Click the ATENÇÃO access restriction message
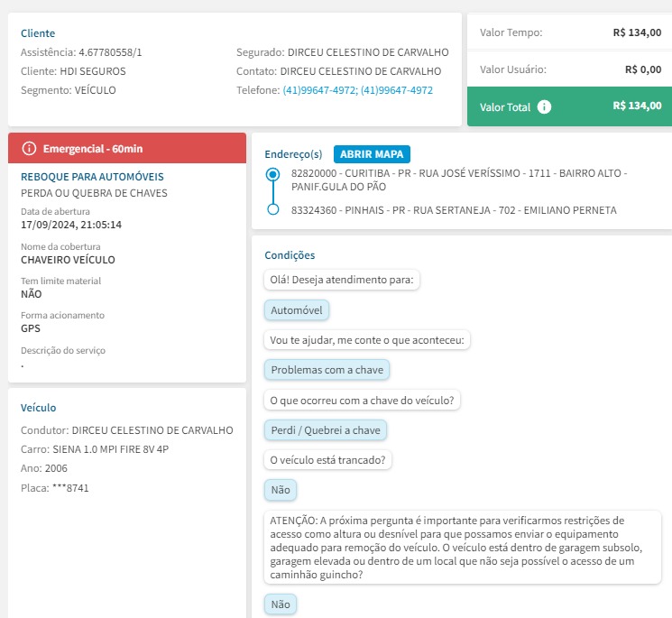Screen dimensions: 672x618 456,547
